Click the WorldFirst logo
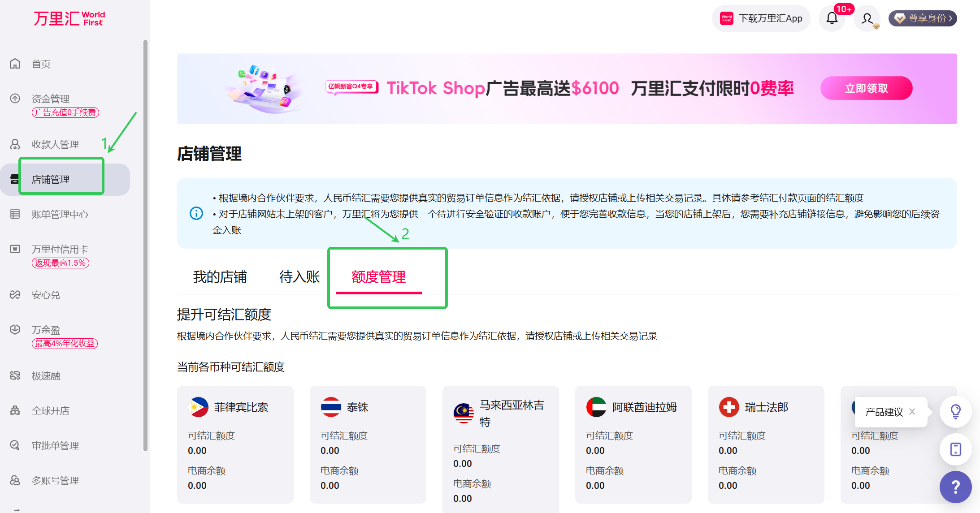The width and height of the screenshot is (980, 513). (69, 18)
